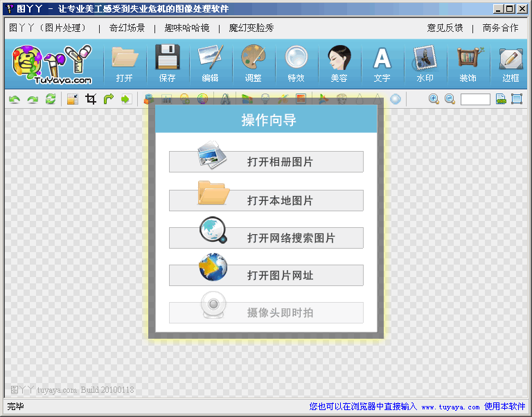Click the green rotate arrow icon

tap(109, 99)
